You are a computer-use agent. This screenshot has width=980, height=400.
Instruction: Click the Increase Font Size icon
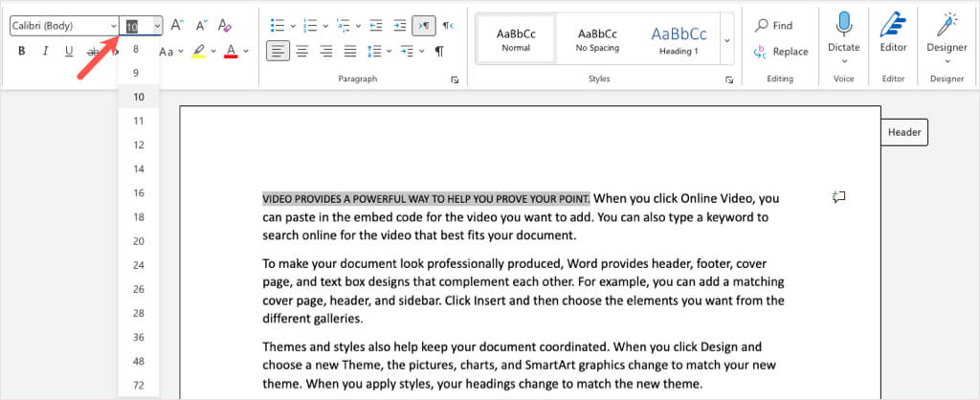tap(177, 26)
